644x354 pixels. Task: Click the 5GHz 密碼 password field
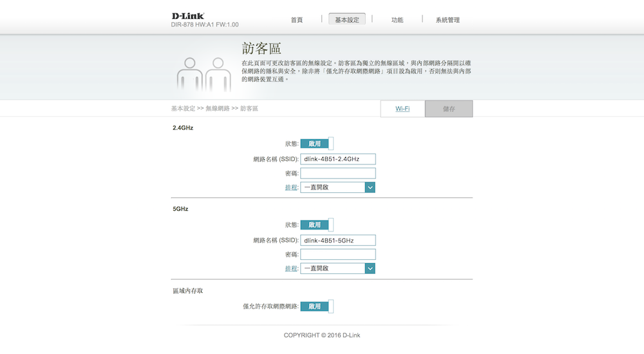pos(337,254)
